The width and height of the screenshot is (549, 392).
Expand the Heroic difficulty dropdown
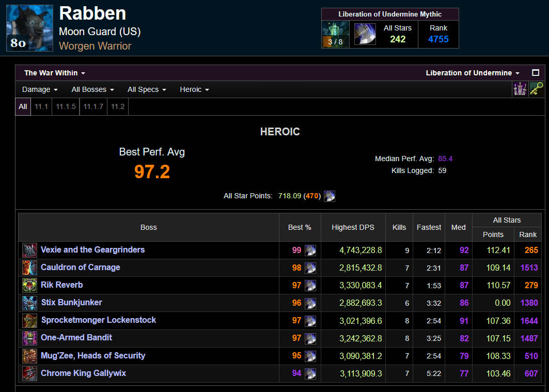click(194, 89)
